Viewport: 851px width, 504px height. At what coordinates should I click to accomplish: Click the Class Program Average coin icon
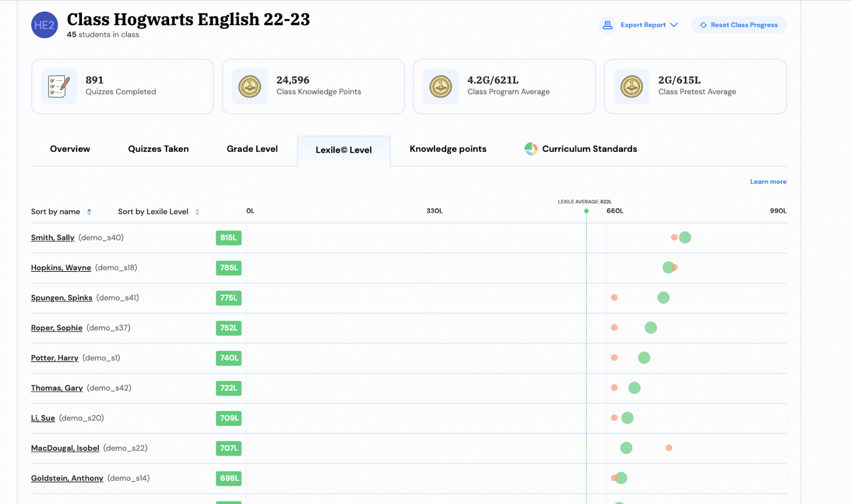[x=440, y=86]
